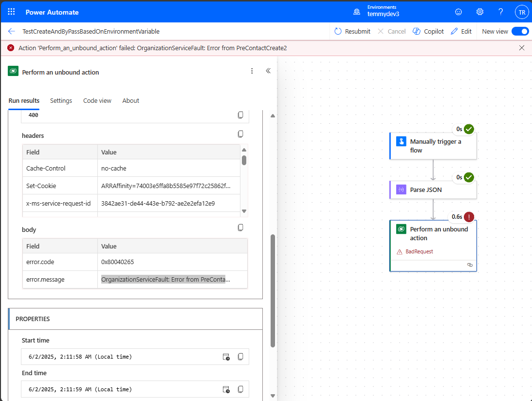Image resolution: width=532 pixels, height=401 pixels.
Task: Go back with the left arrow
Action: pyautogui.click(x=12, y=31)
